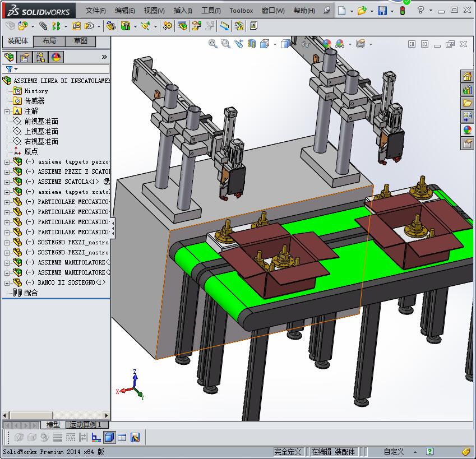Click the Rebuild traffic light icon
476x459 pixels.
[403, 11]
